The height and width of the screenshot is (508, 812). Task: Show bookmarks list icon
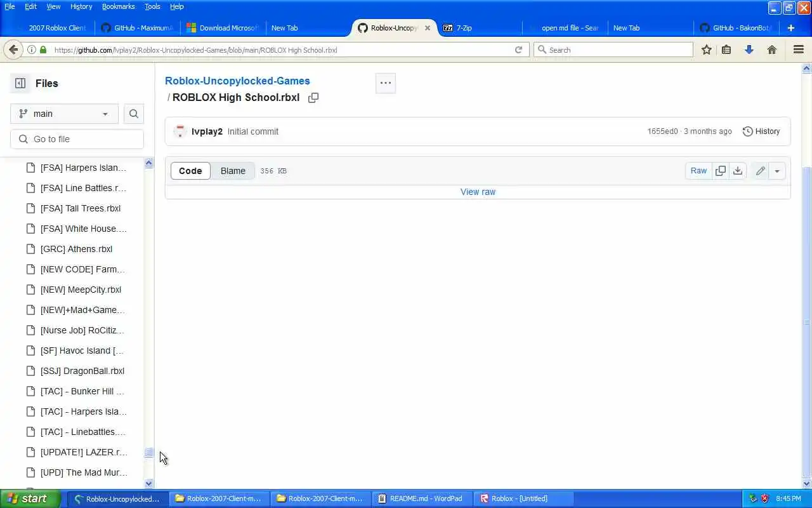[727, 50]
